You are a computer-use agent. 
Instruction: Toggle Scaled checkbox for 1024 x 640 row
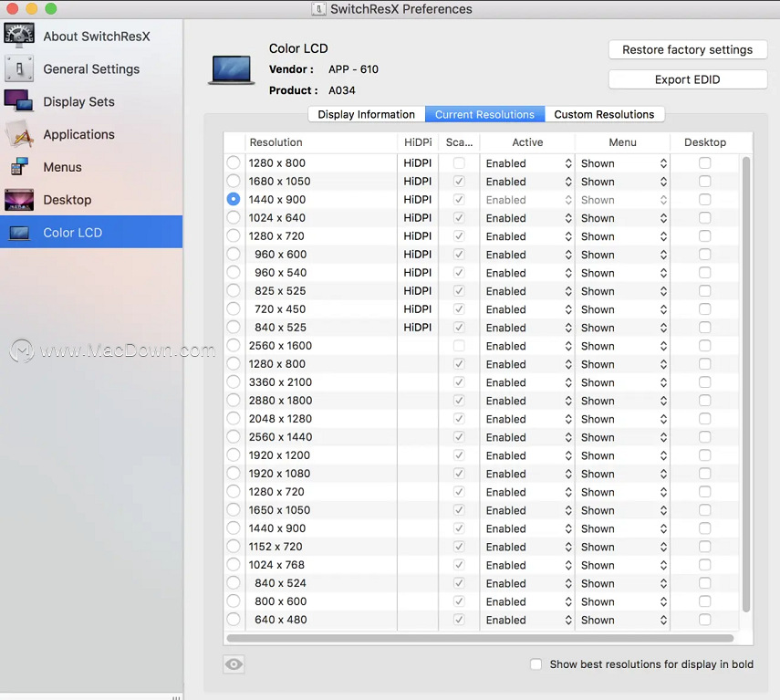[459, 217]
